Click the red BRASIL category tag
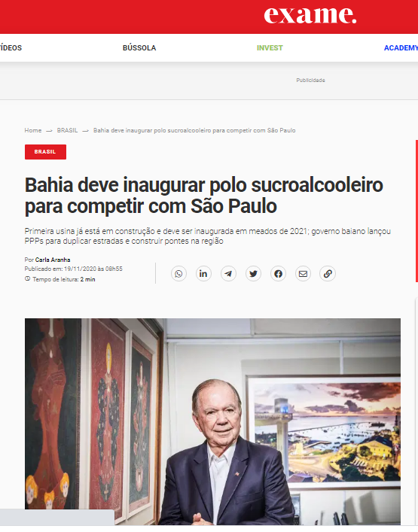The height and width of the screenshot is (532, 418). tap(45, 152)
